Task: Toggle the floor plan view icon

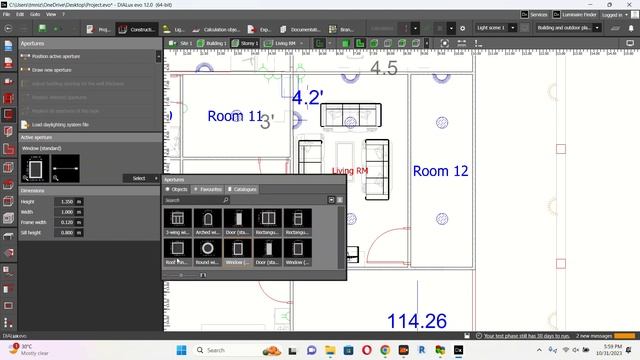Action: click(359, 43)
